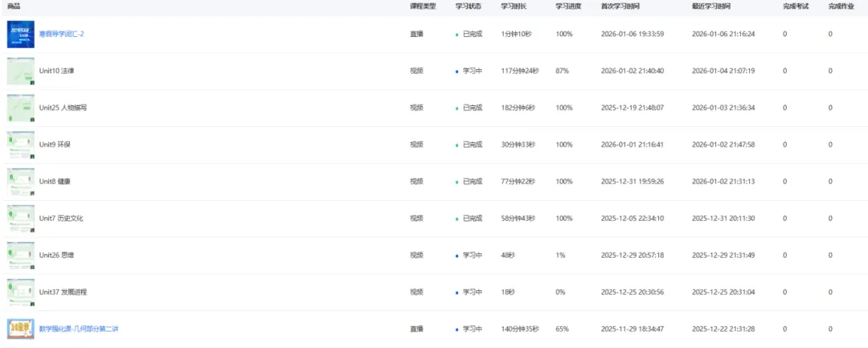This screenshot has width=868, height=348.
Task: Click latest study time 2025-12-22 21:31:28
Action: coord(723,330)
